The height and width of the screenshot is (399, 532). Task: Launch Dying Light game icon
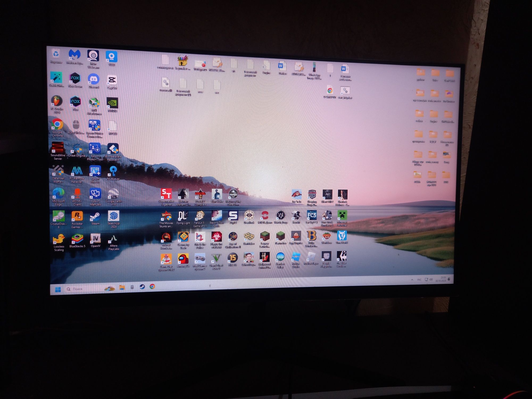pyautogui.click(x=183, y=218)
